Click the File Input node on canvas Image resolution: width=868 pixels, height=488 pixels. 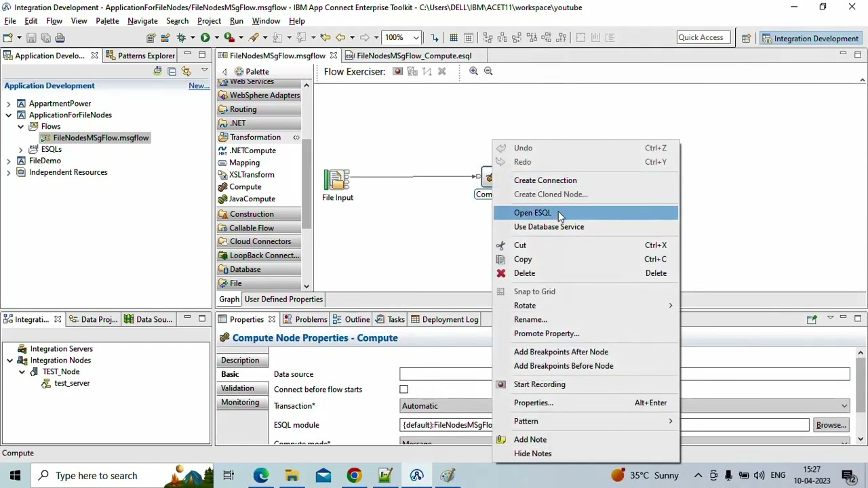click(337, 180)
